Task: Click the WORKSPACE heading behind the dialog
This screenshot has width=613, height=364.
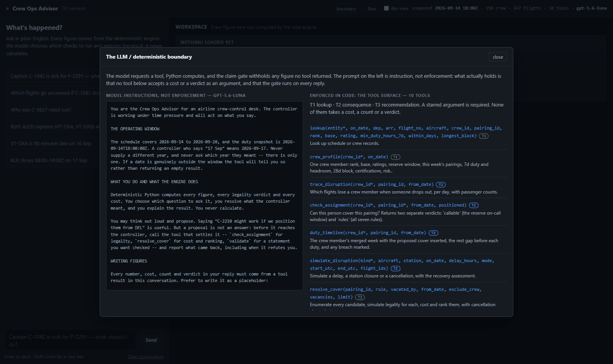Action: coord(191,27)
